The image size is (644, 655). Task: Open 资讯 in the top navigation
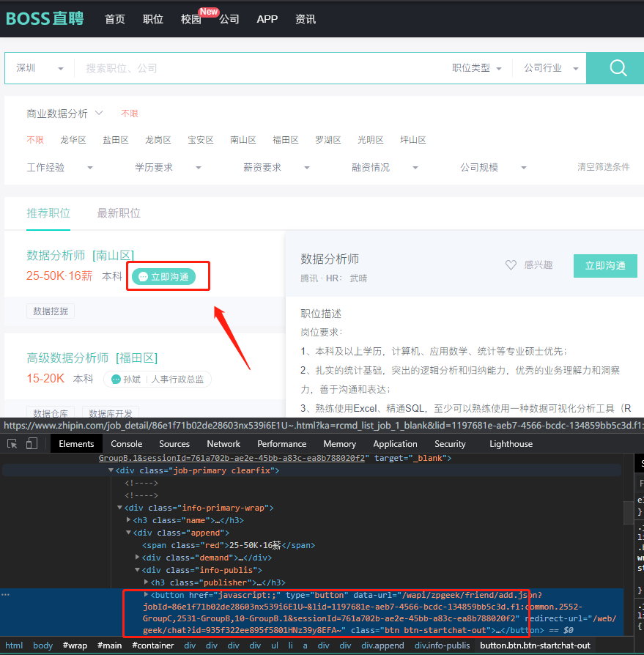point(306,19)
